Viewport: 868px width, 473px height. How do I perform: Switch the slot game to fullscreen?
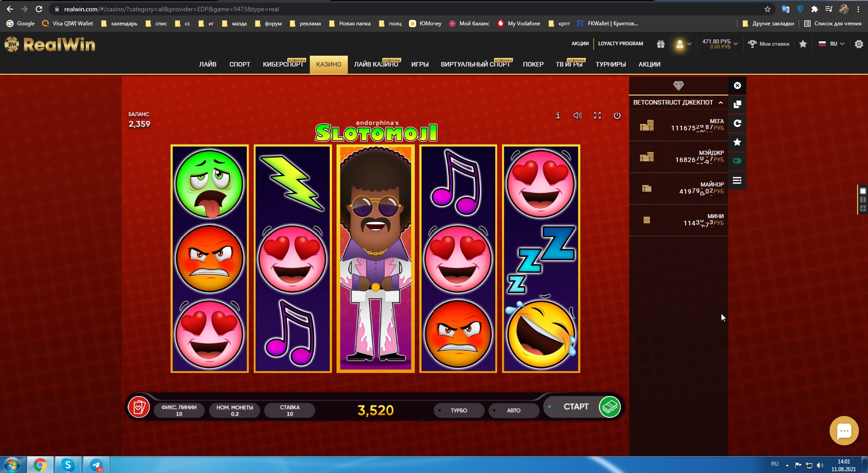click(597, 115)
